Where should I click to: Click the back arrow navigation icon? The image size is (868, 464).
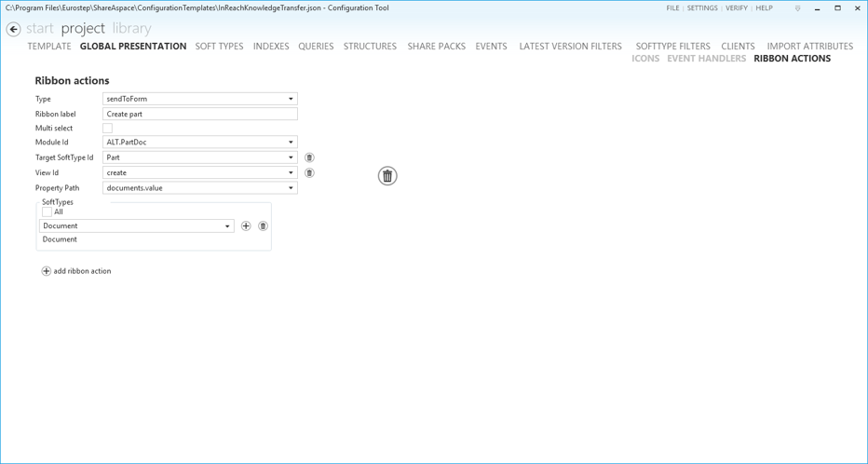point(13,29)
